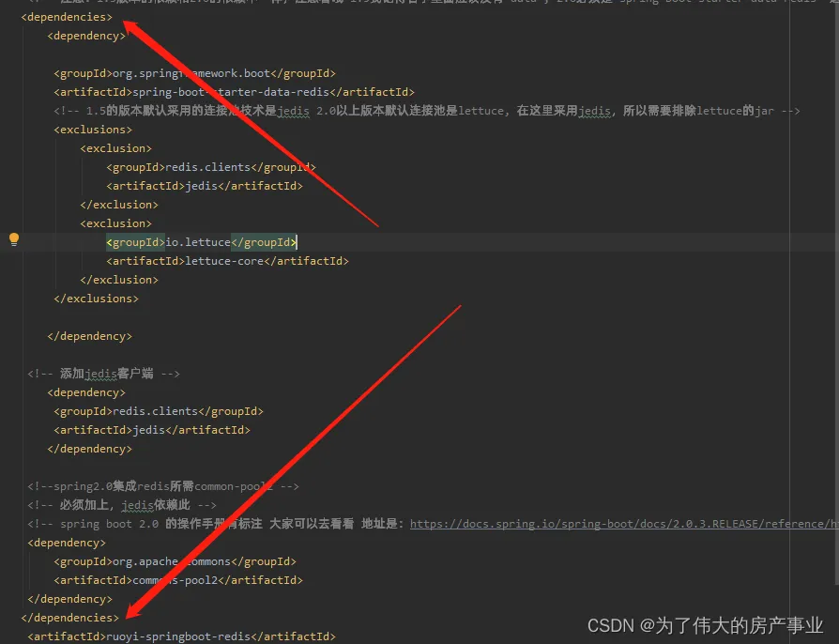Image resolution: width=839 pixels, height=644 pixels.
Task: Click the comment about 1.5 default jedis pool
Action: pos(426,111)
